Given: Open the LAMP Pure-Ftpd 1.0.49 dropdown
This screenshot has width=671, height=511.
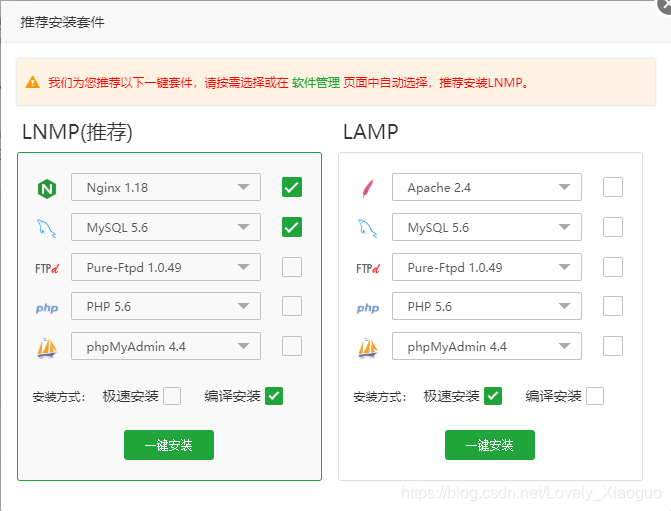Looking at the screenshot, I should pos(487,267).
